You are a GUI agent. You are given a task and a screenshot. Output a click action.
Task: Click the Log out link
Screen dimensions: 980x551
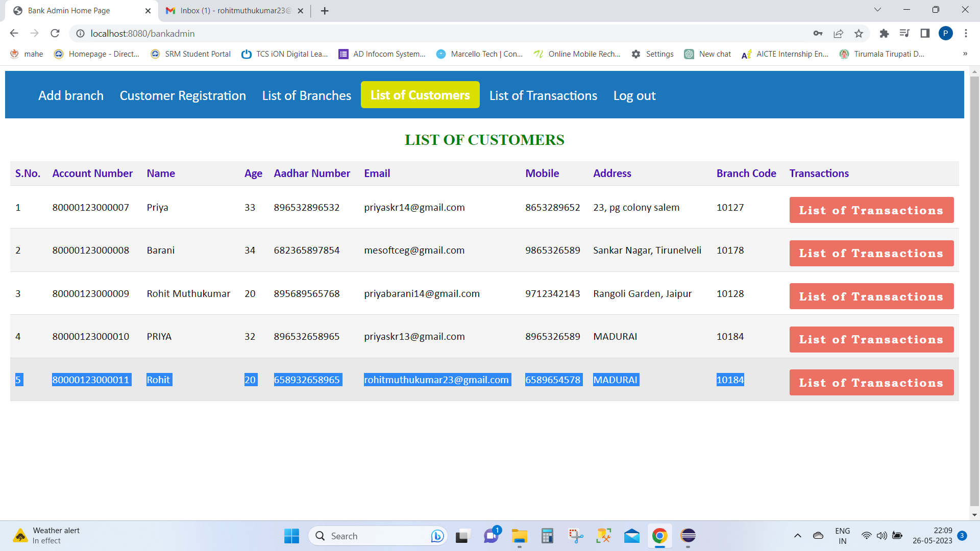(634, 95)
